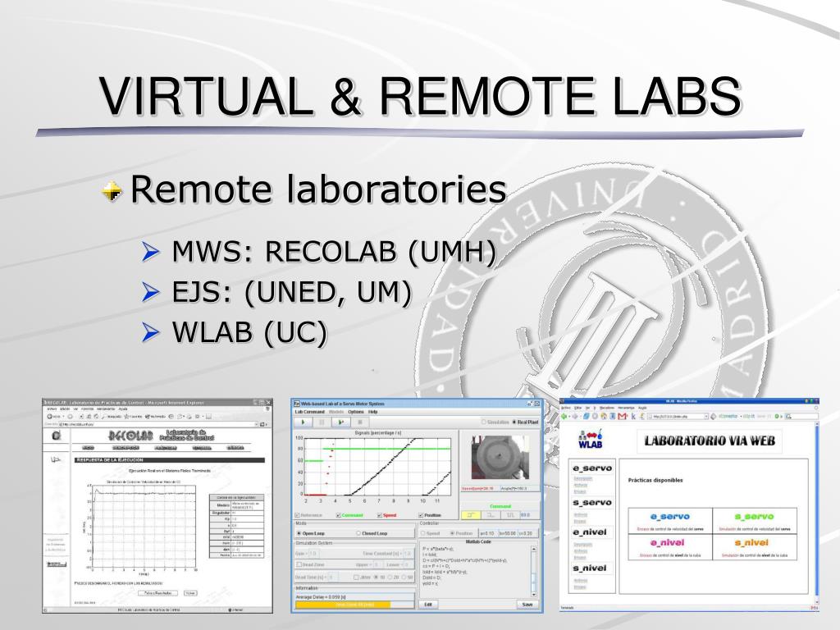
Task: Click the second command waveform button
Action: point(491,515)
